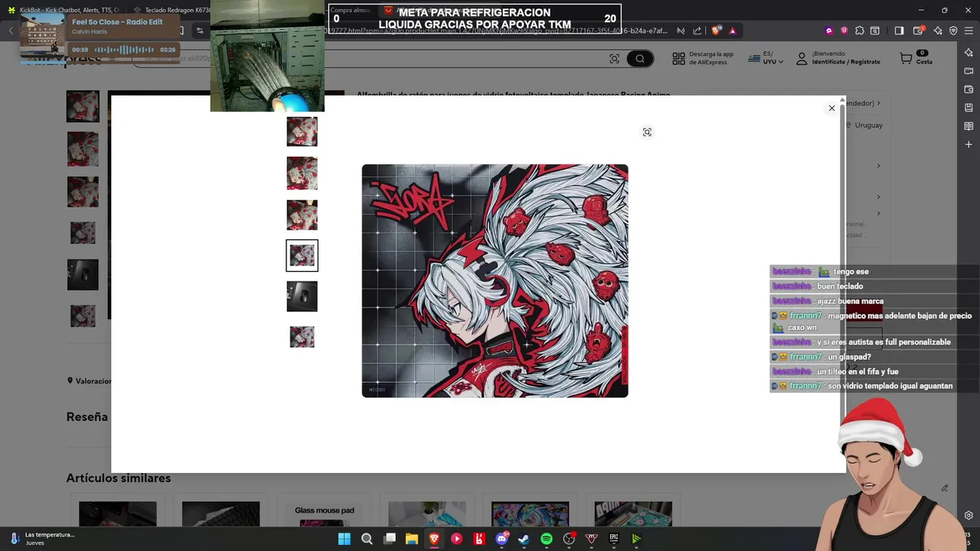Select the first viewer thumbnail
The height and width of the screenshot is (551, 980).
click(x=302, y=132)
